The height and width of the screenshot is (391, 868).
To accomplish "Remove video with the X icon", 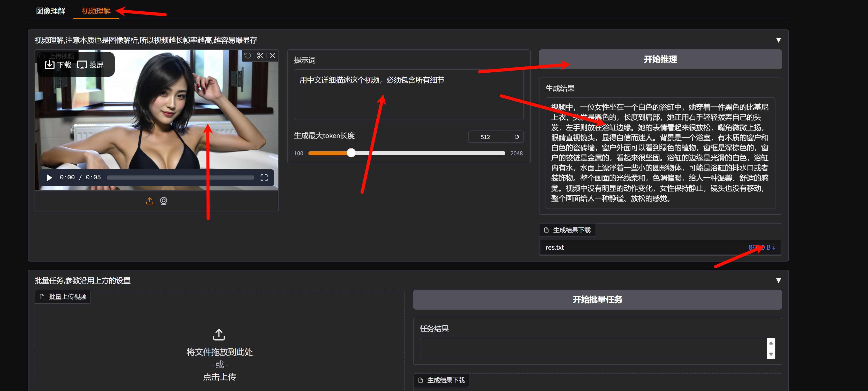I will point(273,56).
